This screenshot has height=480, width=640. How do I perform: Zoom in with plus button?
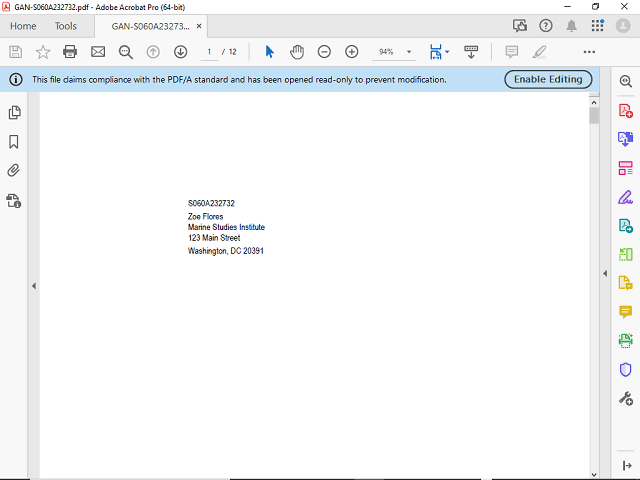coord(352,52)
